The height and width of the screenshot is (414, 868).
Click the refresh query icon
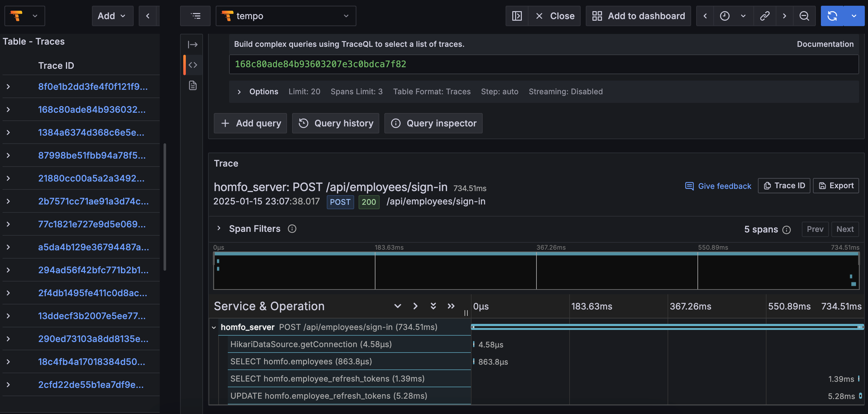click(x=832, y=16)
